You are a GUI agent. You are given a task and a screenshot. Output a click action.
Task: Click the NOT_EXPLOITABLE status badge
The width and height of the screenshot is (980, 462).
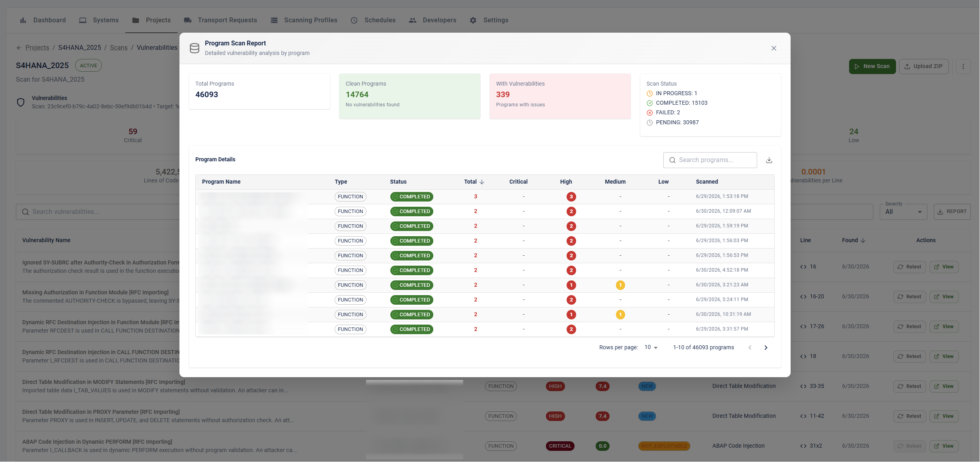point(664,446)
